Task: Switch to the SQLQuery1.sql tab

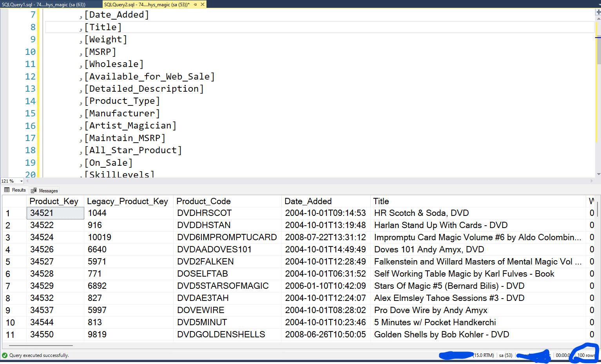Action: click(x=43, y=4)
